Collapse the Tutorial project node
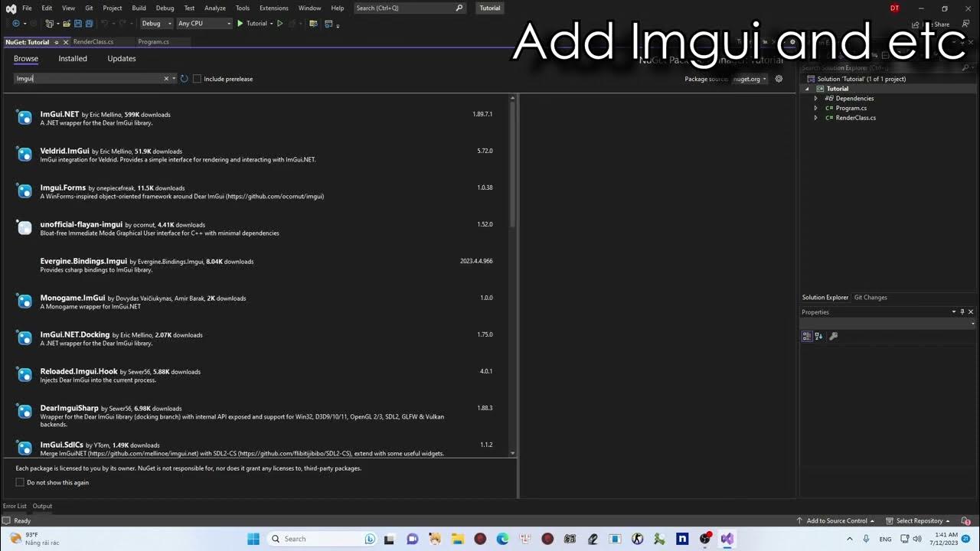This screenshot has width=980, height=551. tap(806, 89)
